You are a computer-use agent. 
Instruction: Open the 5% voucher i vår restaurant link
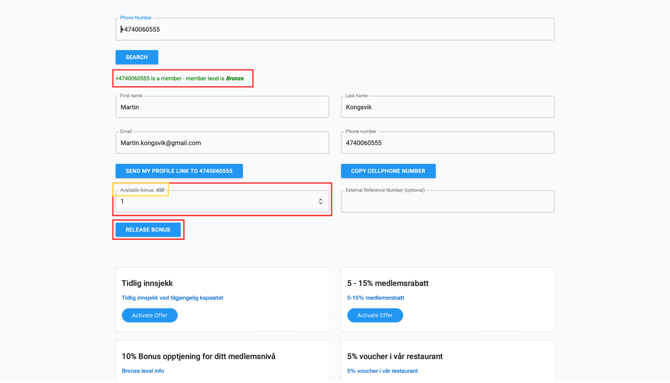pyautogui.click(x=382, y=371)
